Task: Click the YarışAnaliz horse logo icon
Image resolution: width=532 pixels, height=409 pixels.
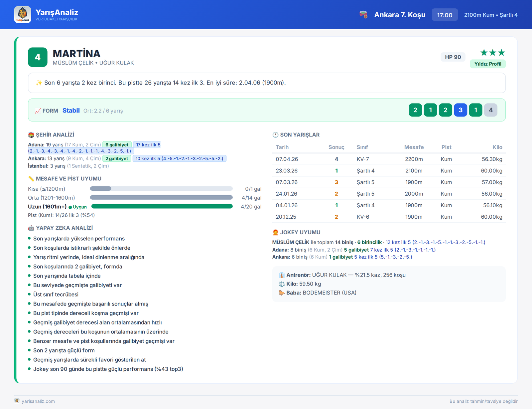Action: point(23,15)
